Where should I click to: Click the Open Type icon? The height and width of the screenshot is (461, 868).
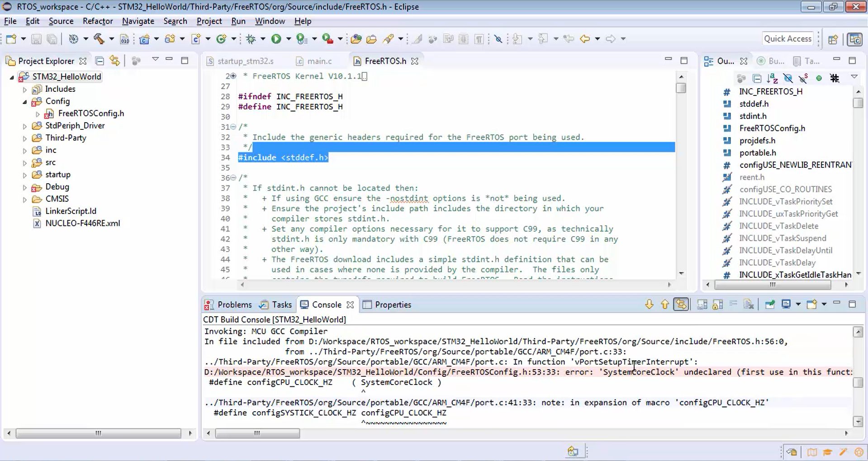click(356, 39)
